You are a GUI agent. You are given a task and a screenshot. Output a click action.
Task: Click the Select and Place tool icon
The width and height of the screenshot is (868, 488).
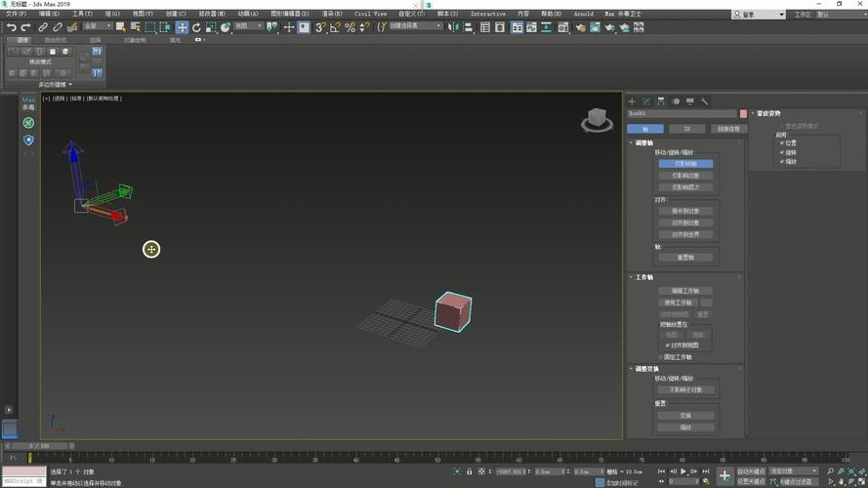[x=226, y=27]
